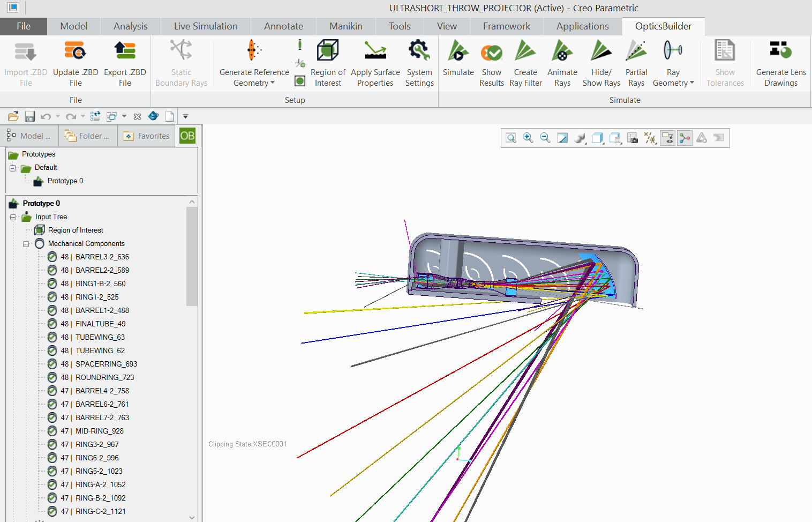Switch to the Model ribbon tab
This screenshot has width=812, height=522.
coord(74,26)
